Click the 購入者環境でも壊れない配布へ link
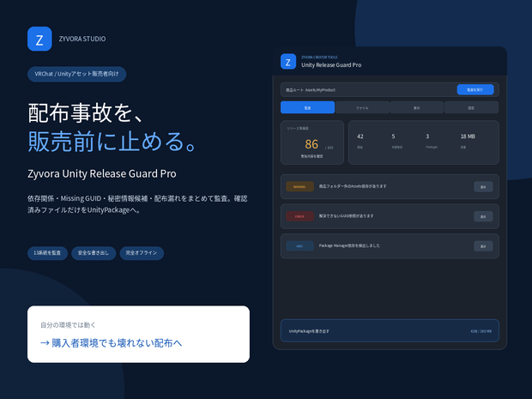This screenshot has height=399, width=532. (112, 343)
